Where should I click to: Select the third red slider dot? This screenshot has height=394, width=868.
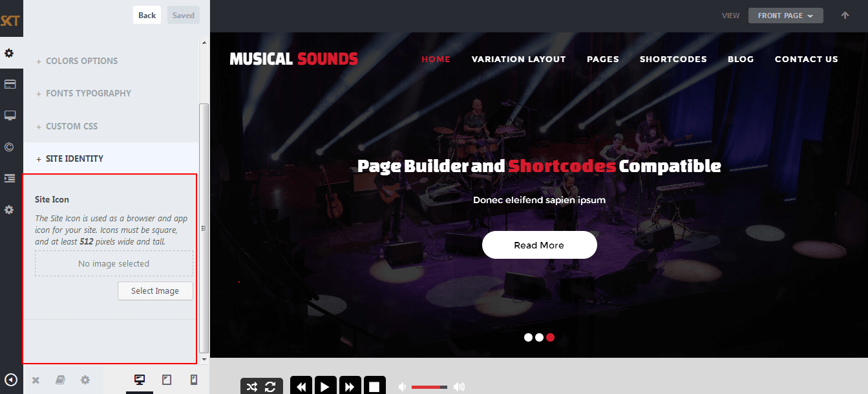coord(550,337)
